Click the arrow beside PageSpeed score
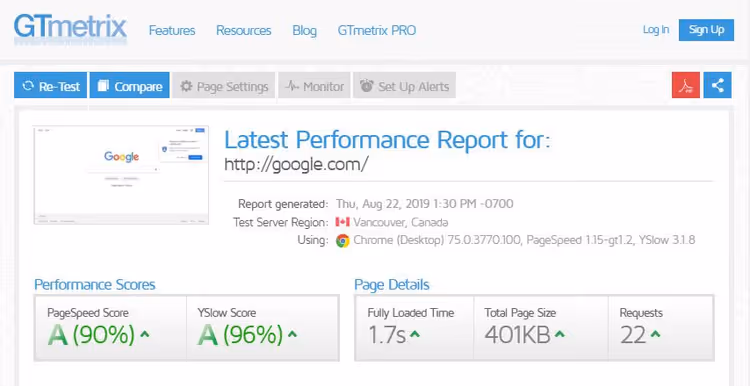 click(x=144, y=334)
